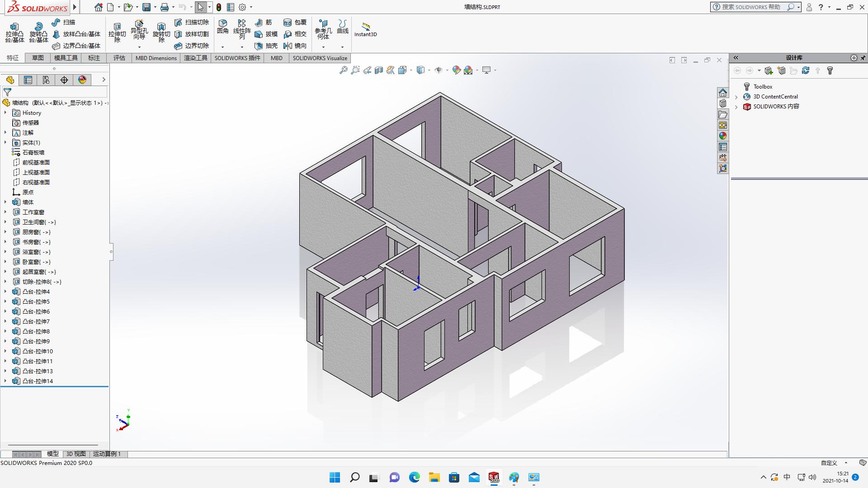Image resolution: width=868 pixels, height=488 pixels.
Task: Expand the SOLIDWORKS 内容 library node
Action: [x=736, y=107]
